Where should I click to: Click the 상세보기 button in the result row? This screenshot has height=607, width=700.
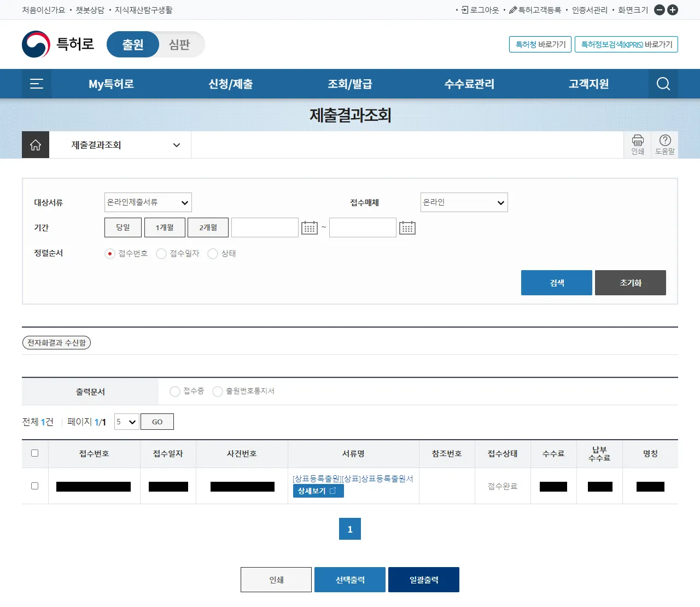tap(318, 491)
